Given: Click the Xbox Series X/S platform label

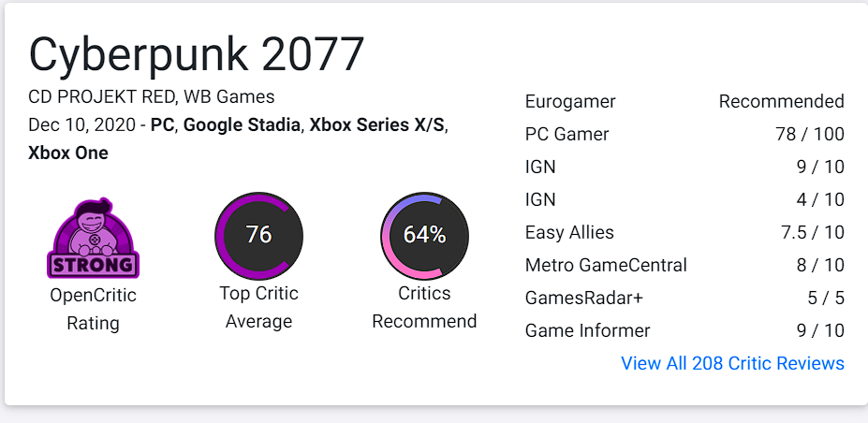Looking at the screenshot, I should 376,125.
